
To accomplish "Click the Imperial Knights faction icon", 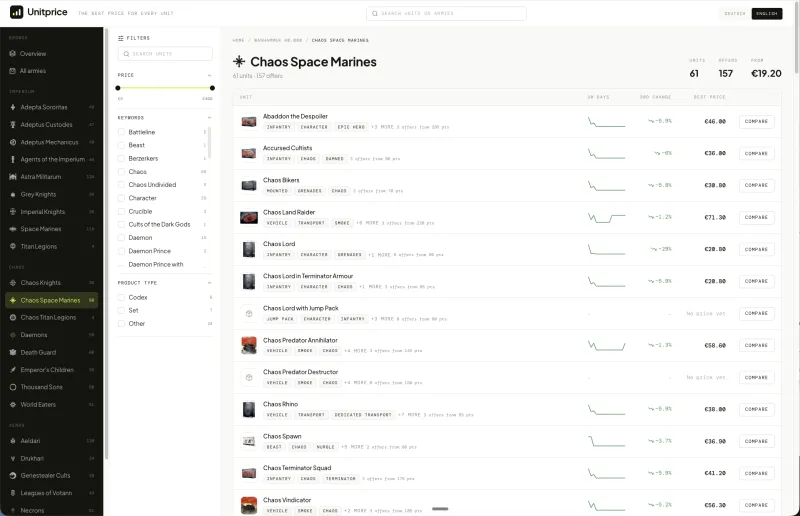I will 13,212.
